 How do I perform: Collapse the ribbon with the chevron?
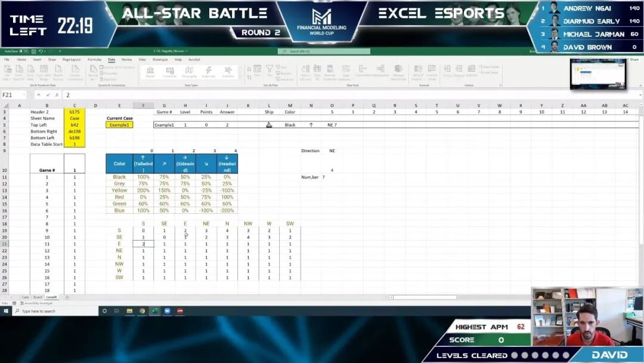click(640, 85)
